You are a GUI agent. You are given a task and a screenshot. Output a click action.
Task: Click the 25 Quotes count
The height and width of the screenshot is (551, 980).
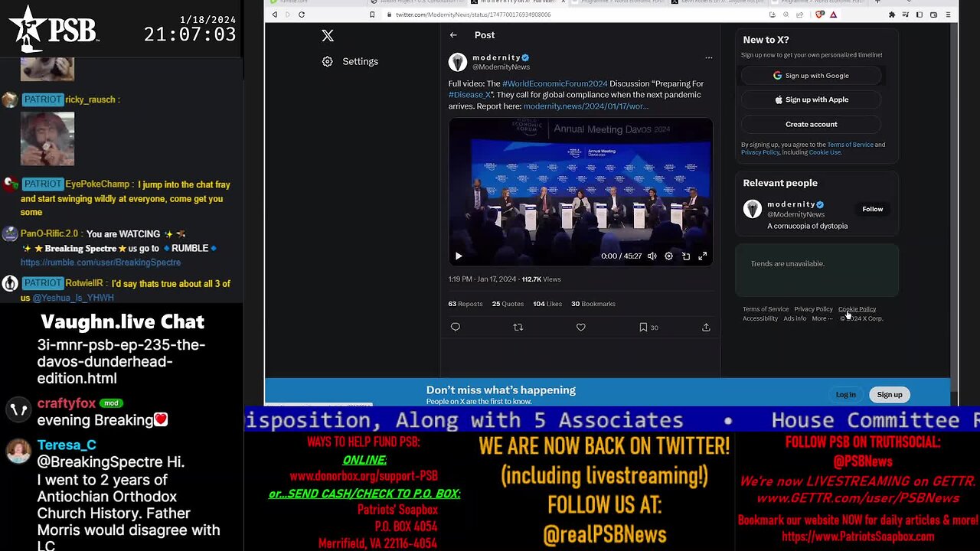pyautogui.click(x=508, y=304)
